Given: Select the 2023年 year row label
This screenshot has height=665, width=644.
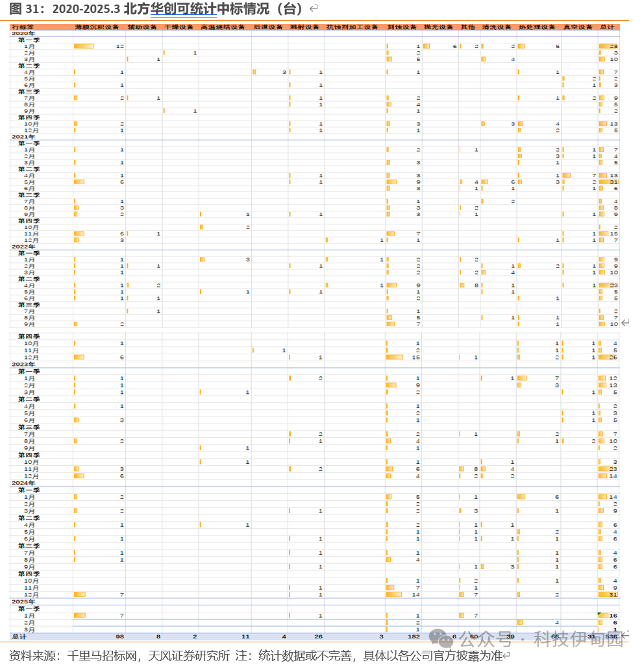Looking at the screenshot, I should click(23, 365).
